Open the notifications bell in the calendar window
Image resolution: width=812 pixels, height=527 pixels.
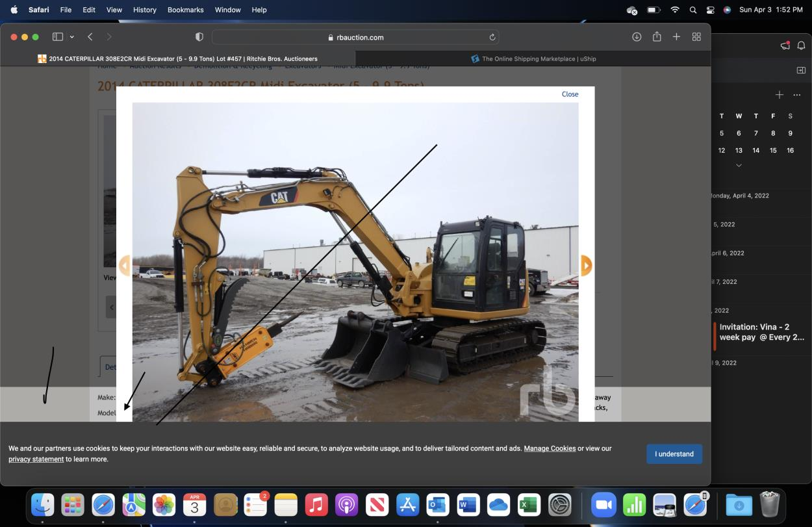click(x=801, y=45)
